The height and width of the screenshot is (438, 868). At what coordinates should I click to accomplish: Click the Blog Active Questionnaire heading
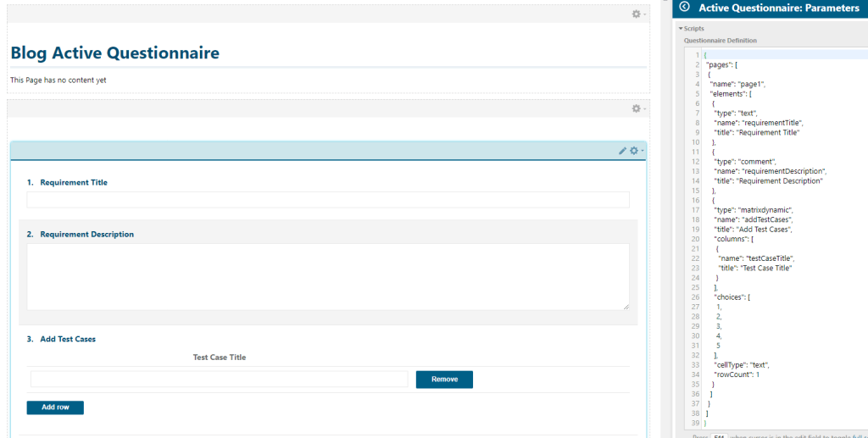tap(114, 53)
